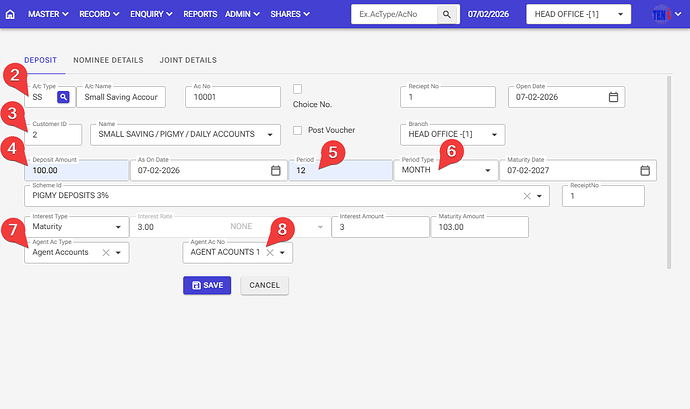Expand the Branch dropdown in the form

coord(495,134)
